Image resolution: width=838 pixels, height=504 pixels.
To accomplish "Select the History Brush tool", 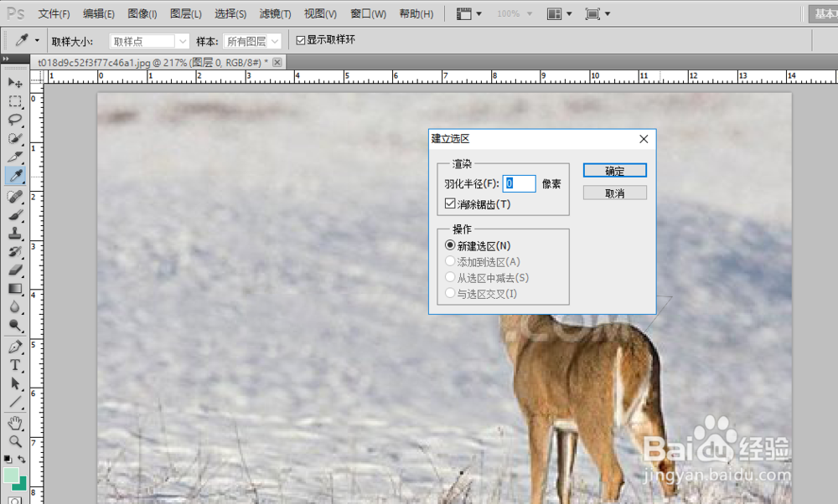I will coord(15,251).
